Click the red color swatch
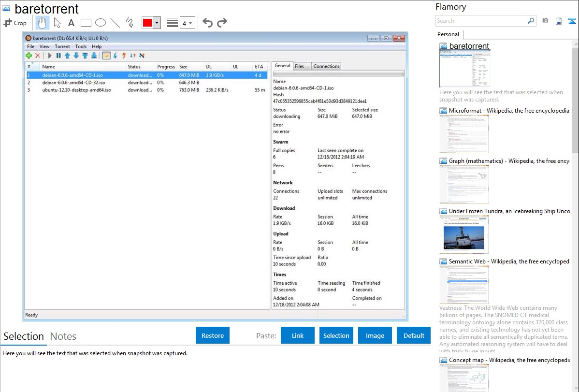Screen dimensions: 579x392 click(147, 23)
